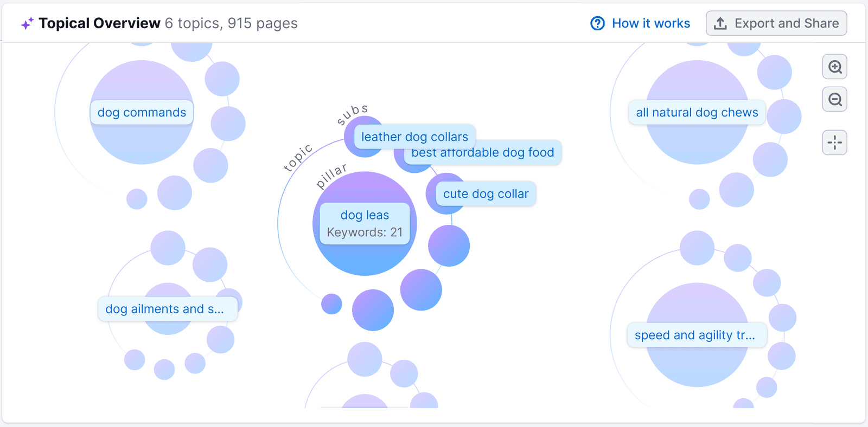868x427 pixels.
Task: Select the "leather dog collars" subtopic label
Action: tap(414, 137)
